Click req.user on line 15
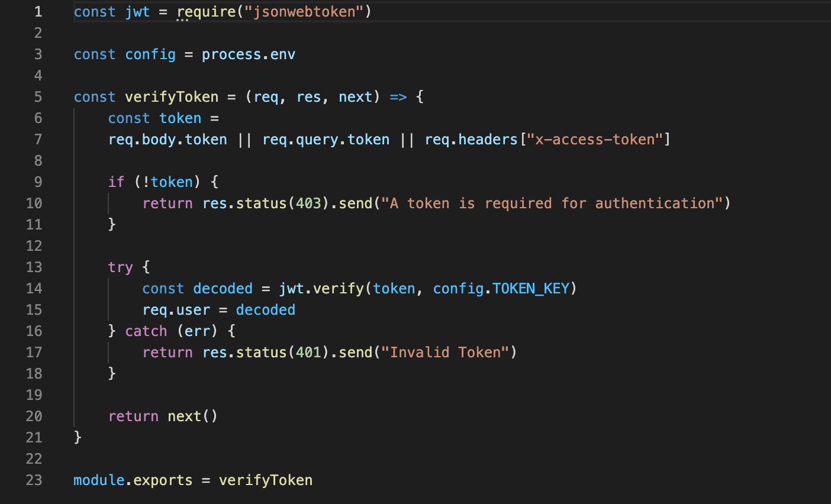831x504 pixels. 176,310
